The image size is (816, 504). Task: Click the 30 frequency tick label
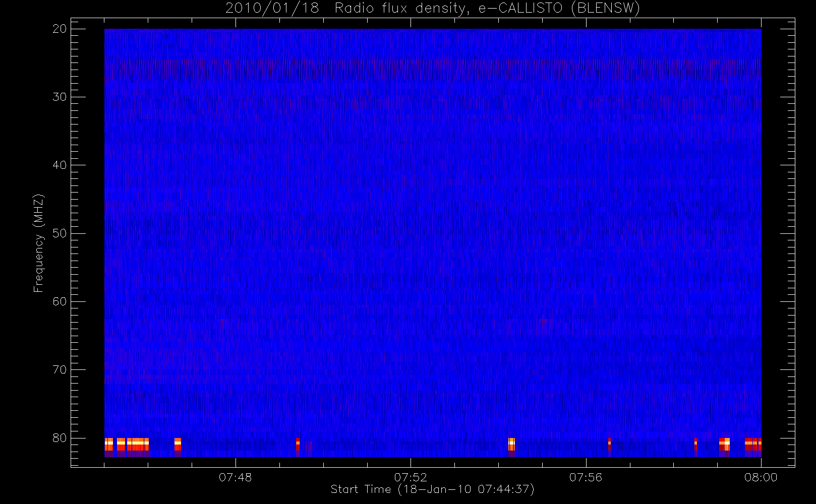[60, 97]
